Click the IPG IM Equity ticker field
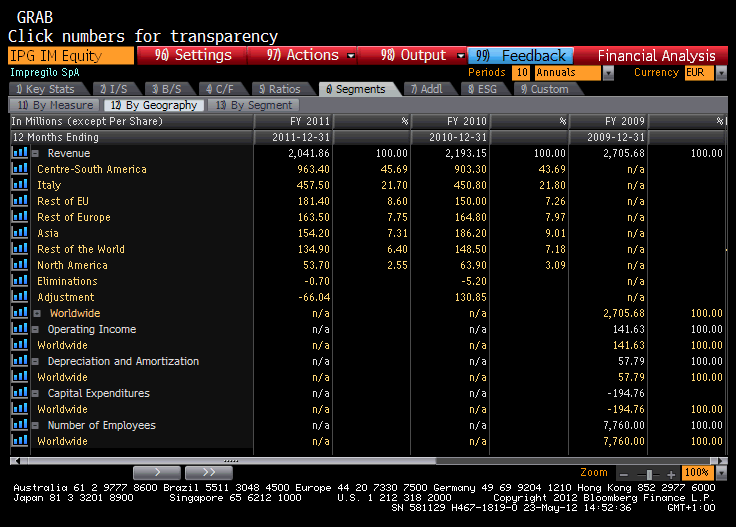Image resolution: width=736 pixels, height=527 pixels. click(71, 55)
